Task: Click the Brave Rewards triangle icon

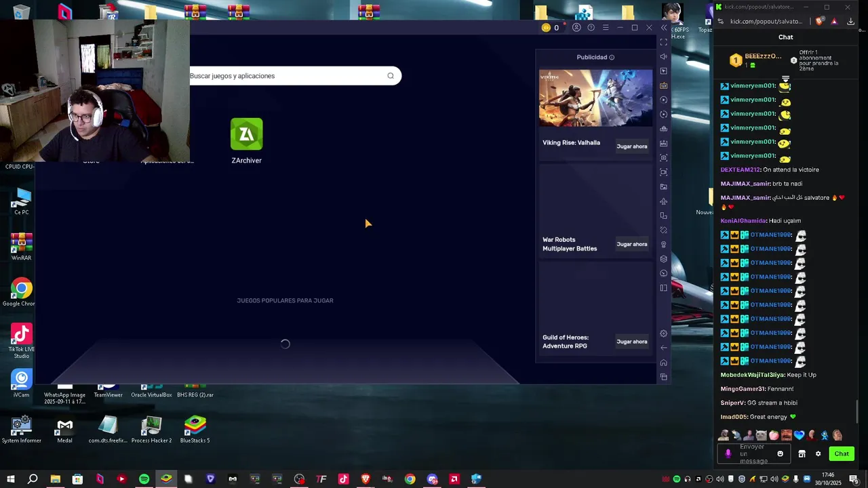Action: click(x=834, y=22)
